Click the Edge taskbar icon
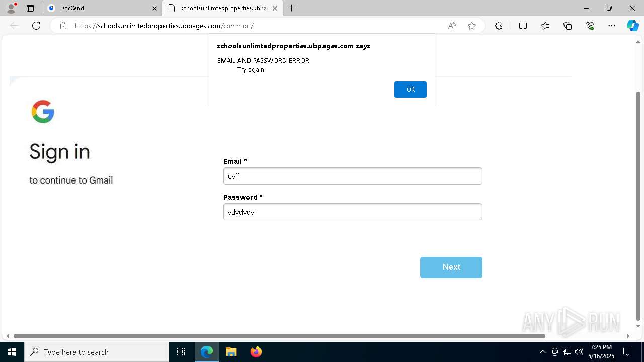This screenshot has width=644, height=362. tap(207, 352)
